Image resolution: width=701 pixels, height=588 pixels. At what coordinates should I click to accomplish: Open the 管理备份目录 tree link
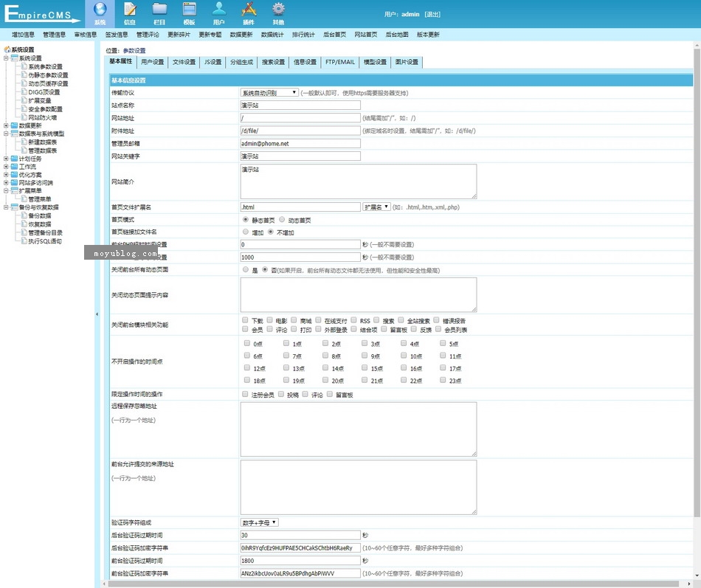coord(46,232)
